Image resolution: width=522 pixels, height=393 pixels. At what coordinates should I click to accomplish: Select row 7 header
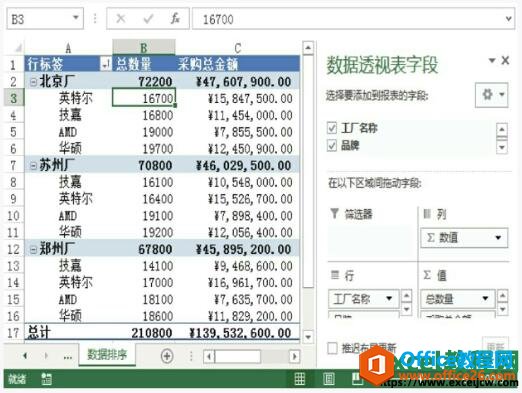pyautogui.click(x=13, y=165)
